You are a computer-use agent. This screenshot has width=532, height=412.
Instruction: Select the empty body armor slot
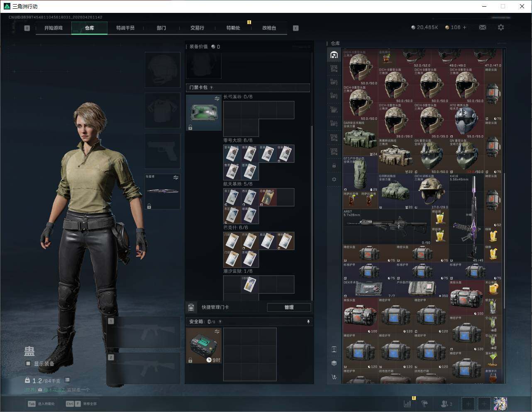click(x=163, y=110)
